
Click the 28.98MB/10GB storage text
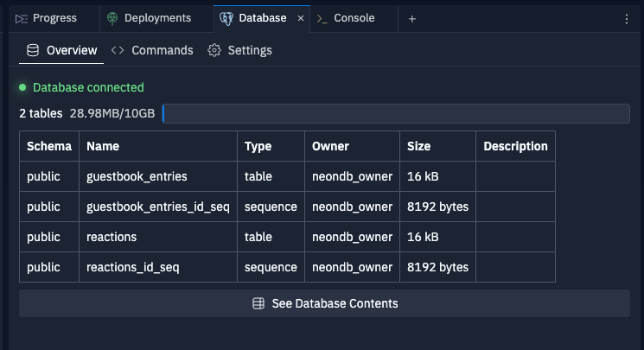pyautogui.click(x=112, y=113)
